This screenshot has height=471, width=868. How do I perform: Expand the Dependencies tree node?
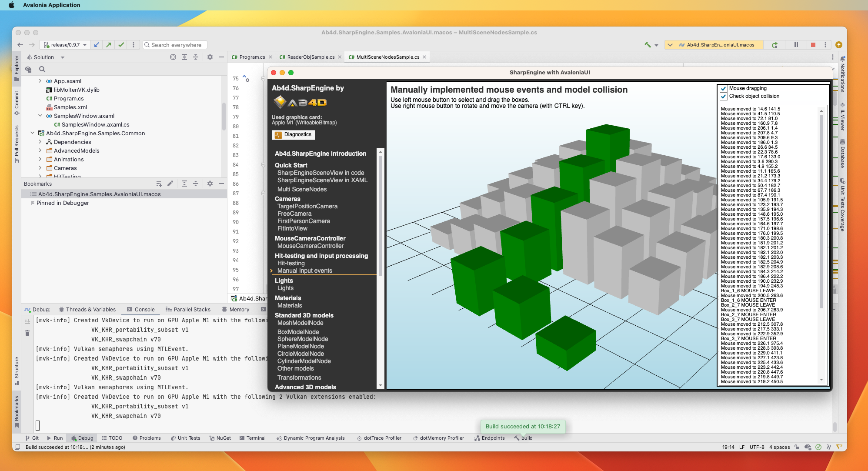click(40, 142)
